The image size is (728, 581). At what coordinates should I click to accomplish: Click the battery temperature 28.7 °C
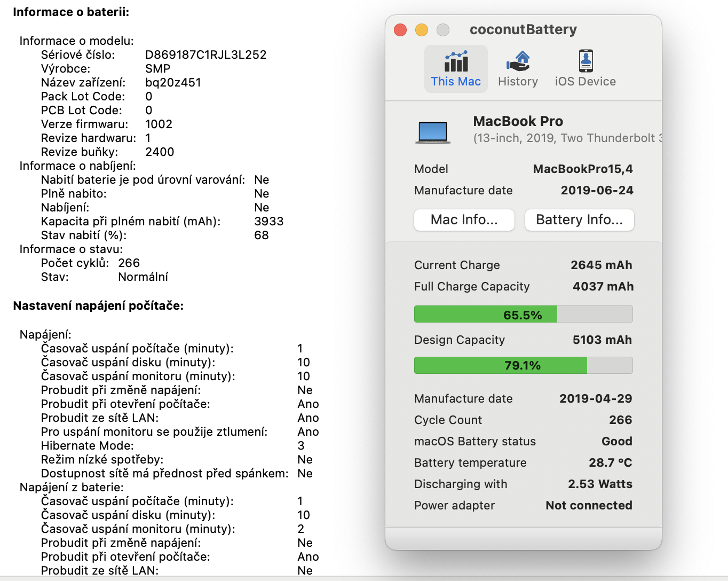[610, 463]
